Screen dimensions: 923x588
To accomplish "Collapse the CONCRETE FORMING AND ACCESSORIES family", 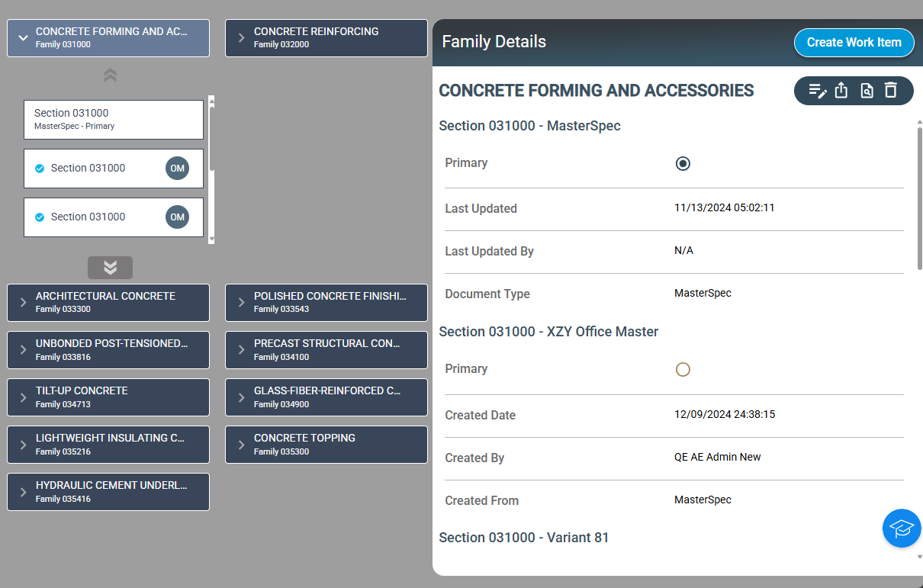I will [22, 37].
